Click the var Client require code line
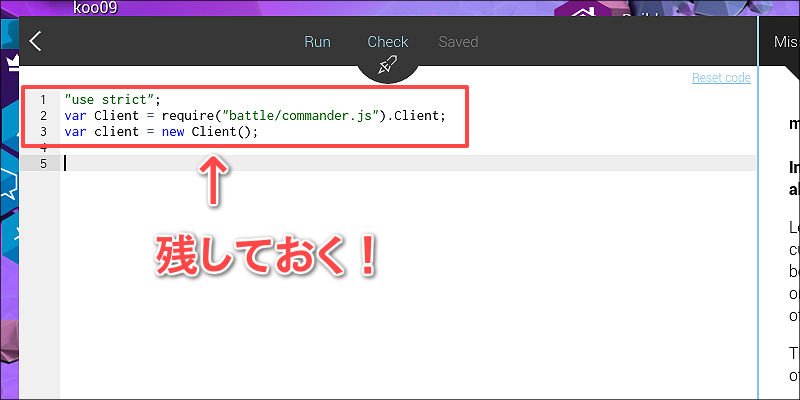 255,115
